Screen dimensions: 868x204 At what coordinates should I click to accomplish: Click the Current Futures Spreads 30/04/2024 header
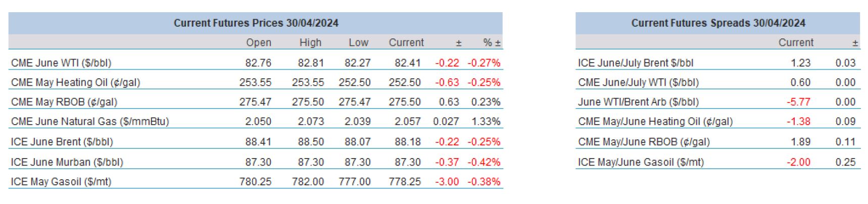click(x=718, y=23)
